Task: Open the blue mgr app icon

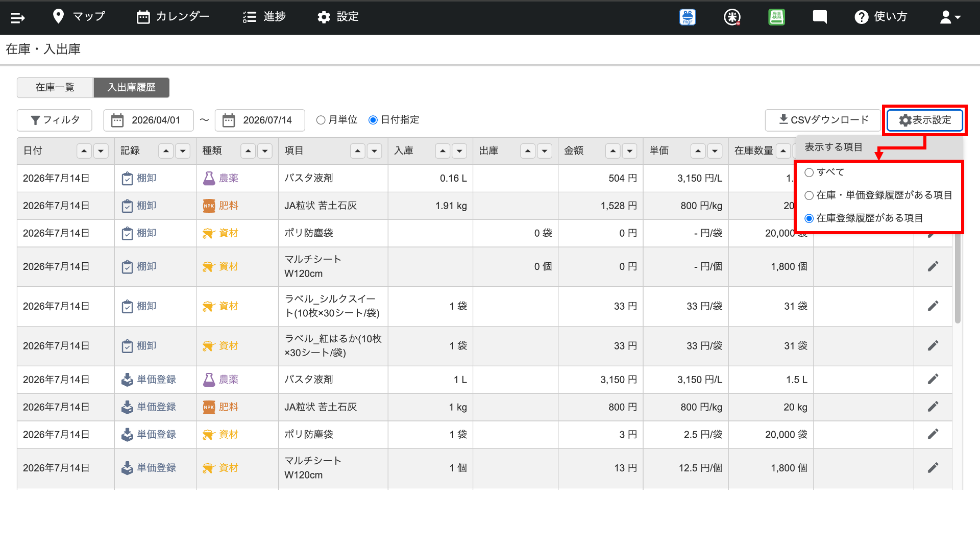Action: [x=688, y=17]
